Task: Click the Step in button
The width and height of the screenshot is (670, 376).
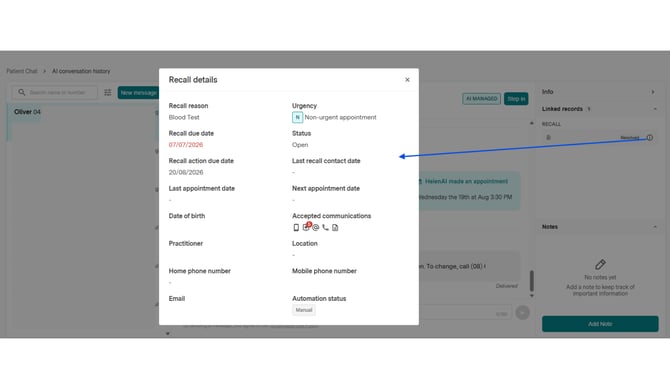Action: click(x=516, y=99)
